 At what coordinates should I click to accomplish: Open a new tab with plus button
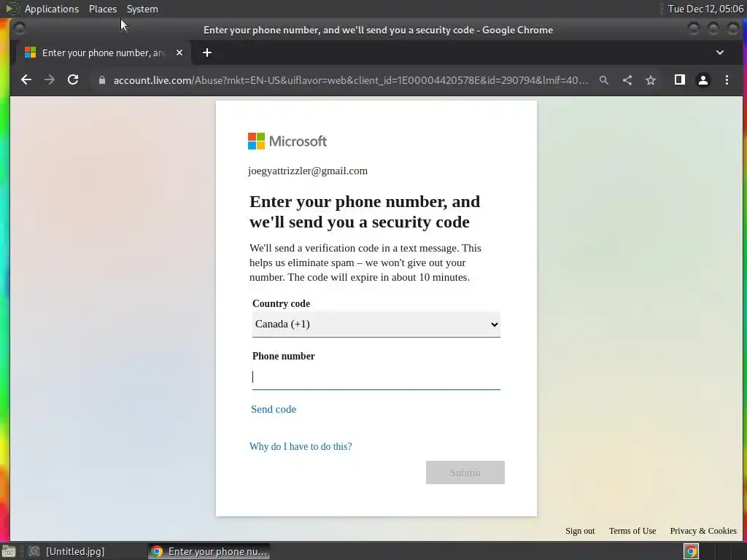coord(206,52)
